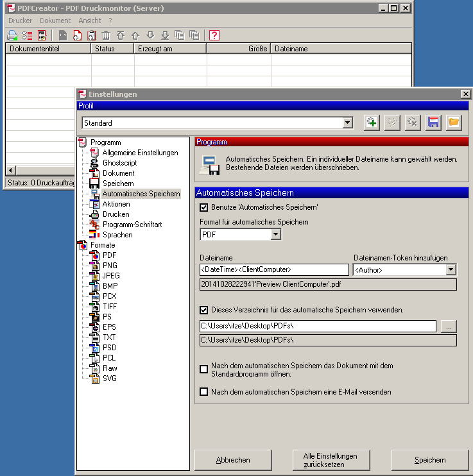Click the move to top arrow icon
473x476 pixels.
(x=121, y=35)
